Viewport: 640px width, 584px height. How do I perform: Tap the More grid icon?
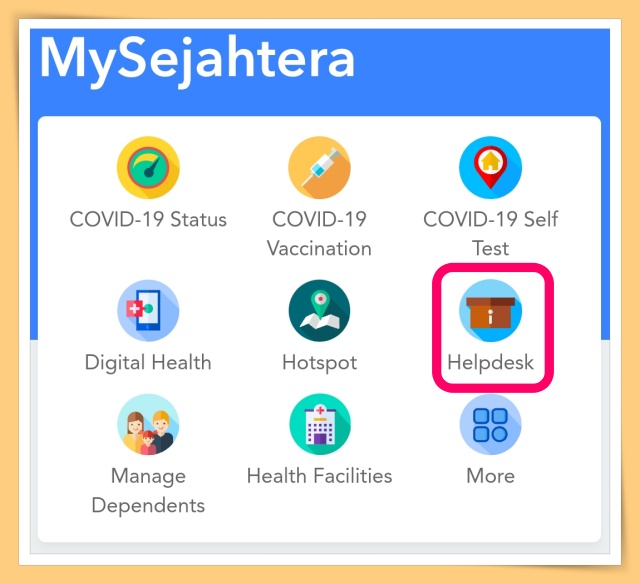[490, 424]
